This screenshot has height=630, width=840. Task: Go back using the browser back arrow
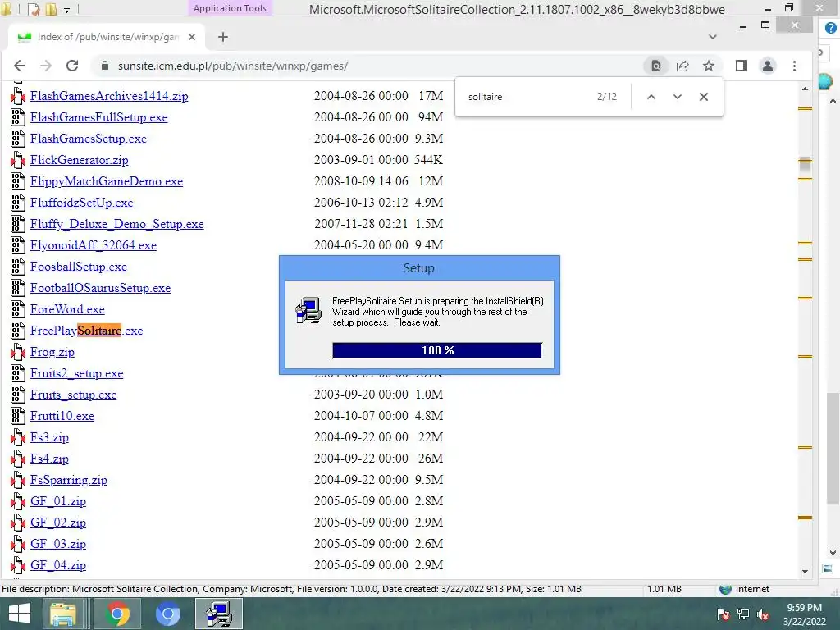point(20,66)
